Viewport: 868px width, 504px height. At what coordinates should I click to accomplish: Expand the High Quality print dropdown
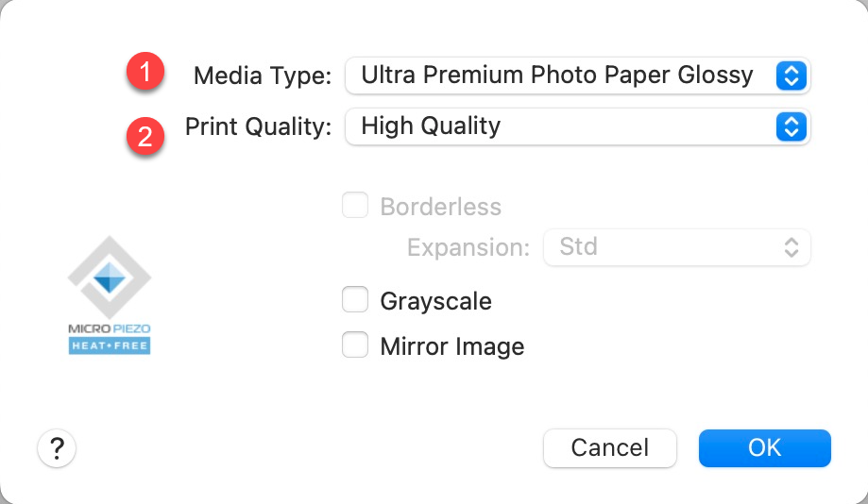(557, 126)
